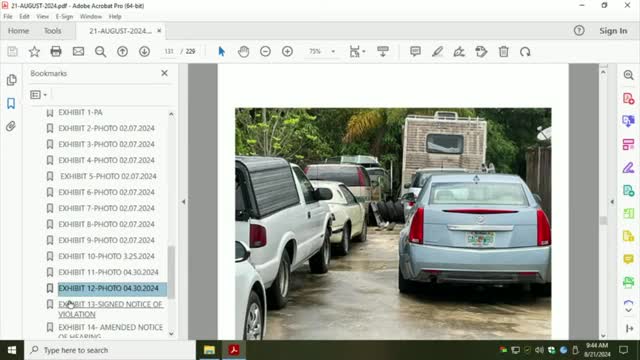Open Attachments paperclip panel icon

click(11, 126)
